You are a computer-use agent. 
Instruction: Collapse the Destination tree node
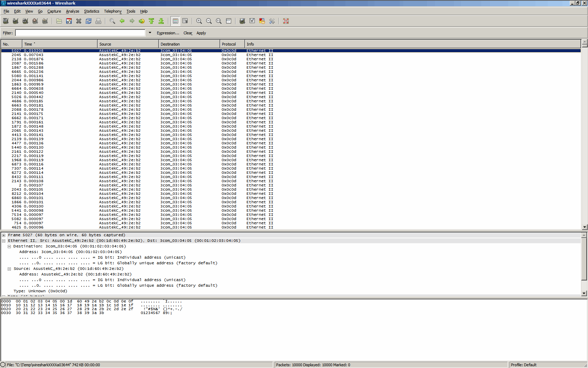9,246
